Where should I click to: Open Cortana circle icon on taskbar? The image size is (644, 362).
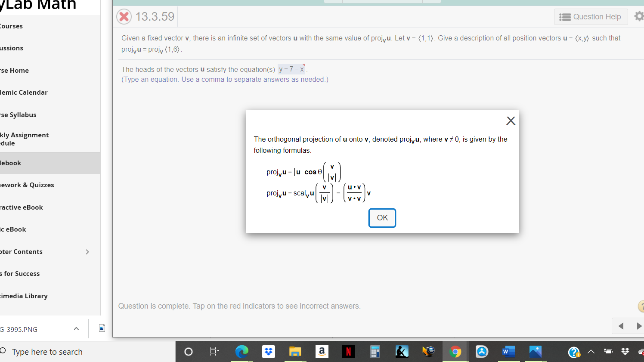(x=188, y=352)
